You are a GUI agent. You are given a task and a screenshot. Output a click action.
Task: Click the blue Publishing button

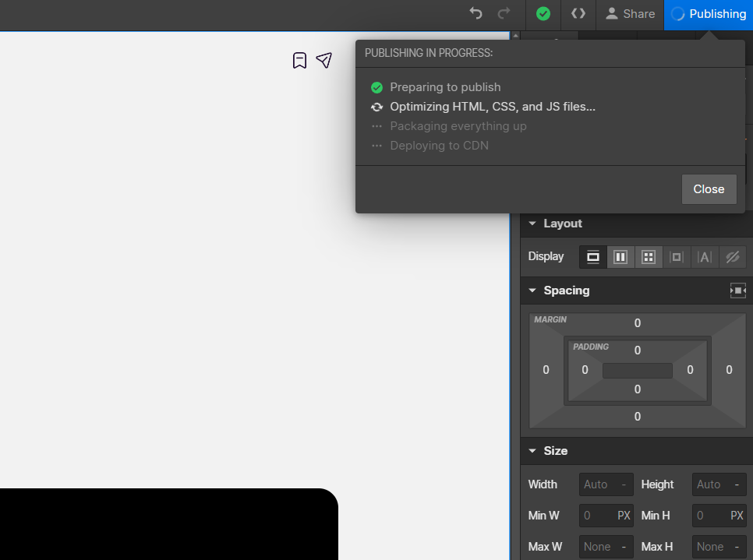pos(709,14)
